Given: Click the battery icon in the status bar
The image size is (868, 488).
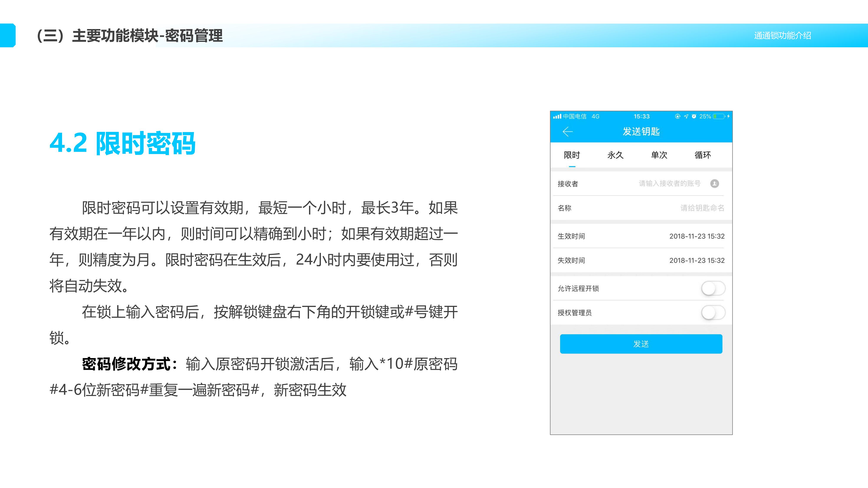Looking at the screenshot, I should coord(719,116).
